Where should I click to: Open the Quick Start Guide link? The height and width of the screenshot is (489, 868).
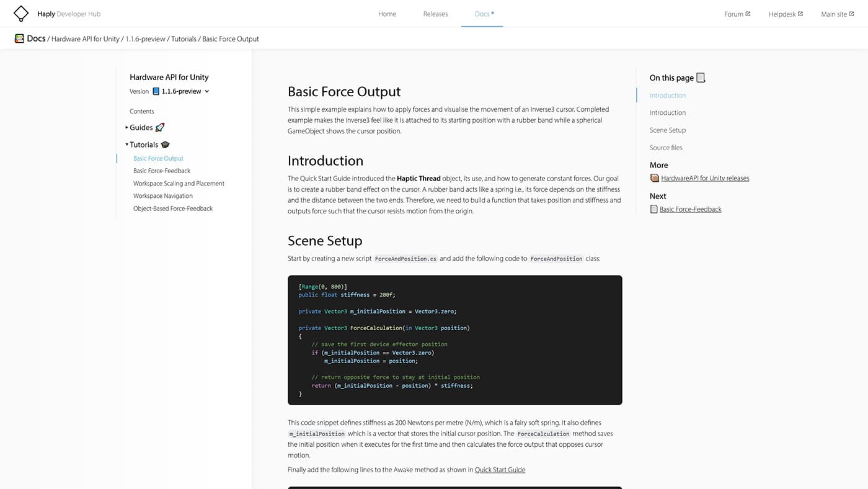(x=500, y=470)
